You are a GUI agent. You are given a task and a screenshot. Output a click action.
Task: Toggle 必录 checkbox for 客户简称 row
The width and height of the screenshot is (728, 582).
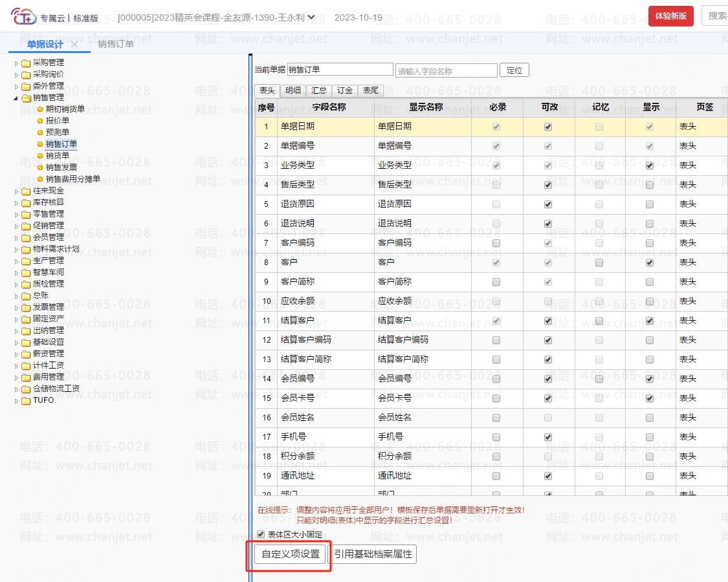[496, 282]
